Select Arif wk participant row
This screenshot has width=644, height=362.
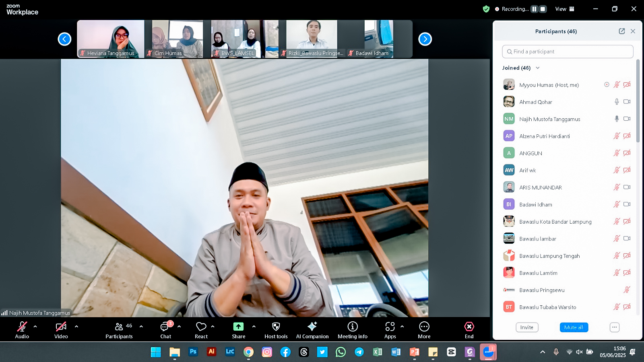pyautogui.click(x=567, y=170)
